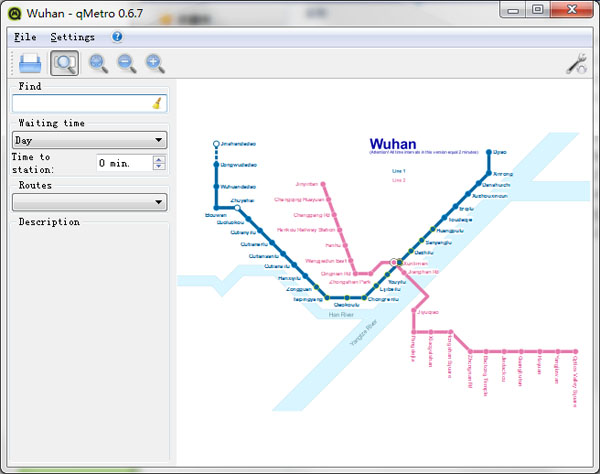600x474 pixels.
Task: Click the Print map icon
Action: (x=30, y=64)
